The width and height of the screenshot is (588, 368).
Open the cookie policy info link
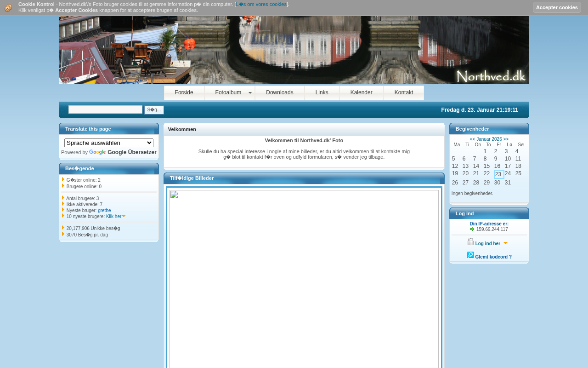coord(261,4)
